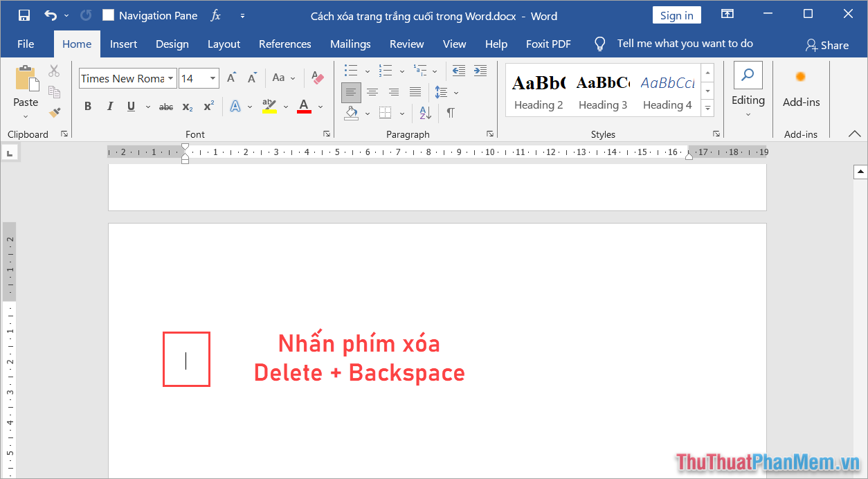Click the Subscript icon
This screenshot has width=868, height=479.
(x=187, y=106)
